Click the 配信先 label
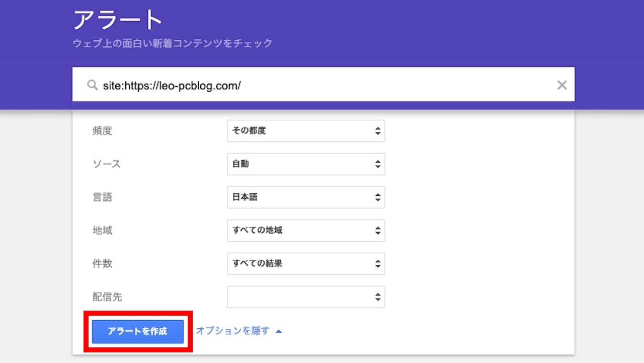The width and height of the screenshot is (644, 363). [108, 297]
